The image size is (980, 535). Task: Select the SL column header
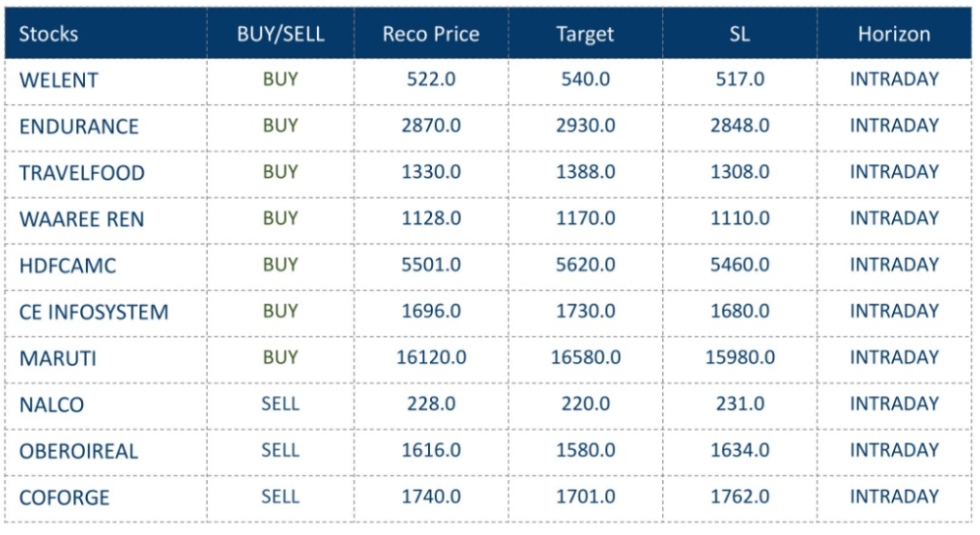(x=739, y=34)
